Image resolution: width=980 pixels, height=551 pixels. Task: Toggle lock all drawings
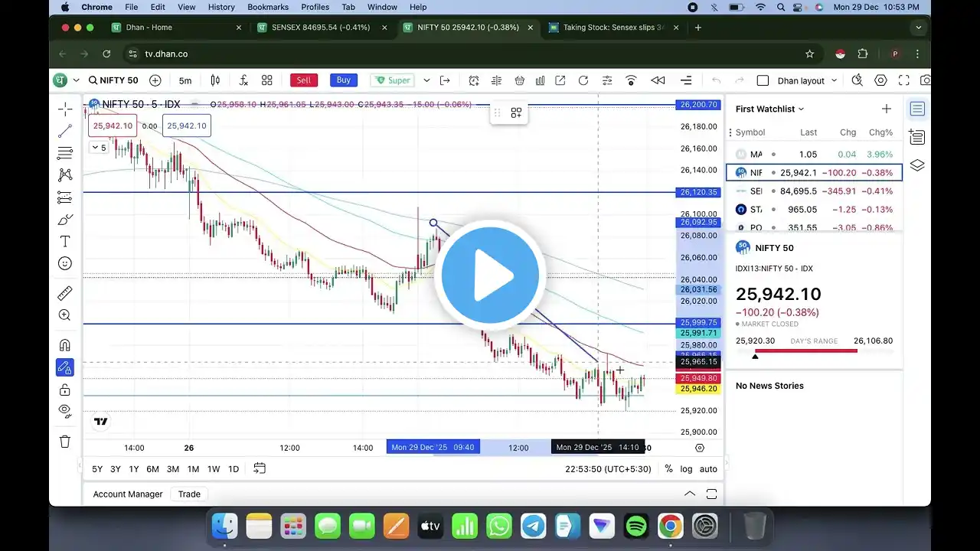tap(65, 390)
